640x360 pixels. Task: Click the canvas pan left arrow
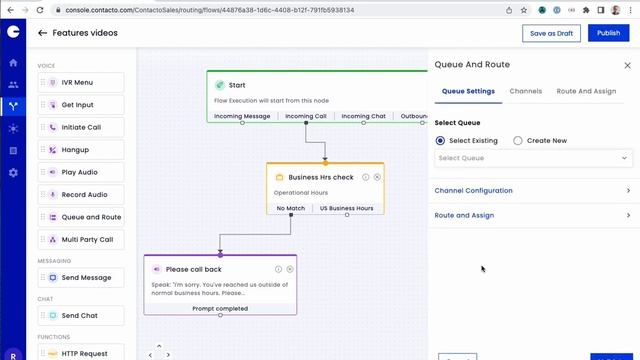[150, 355]
